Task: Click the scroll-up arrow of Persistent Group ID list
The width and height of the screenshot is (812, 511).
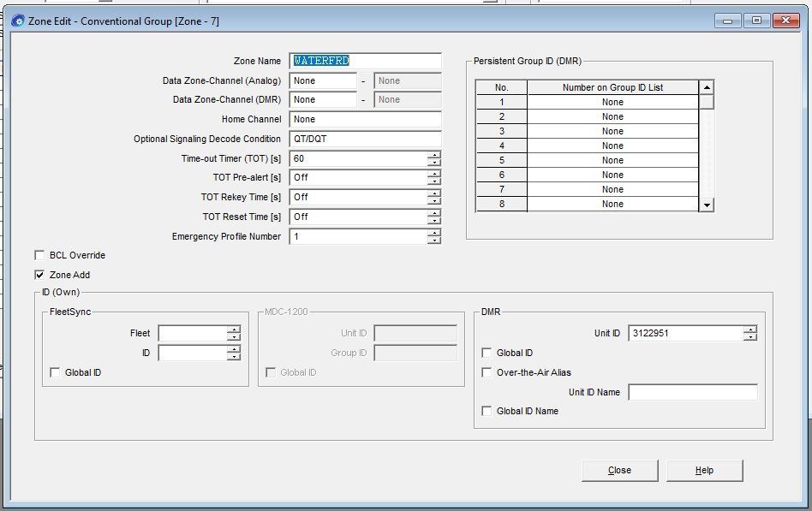Action: click(707, 87)
